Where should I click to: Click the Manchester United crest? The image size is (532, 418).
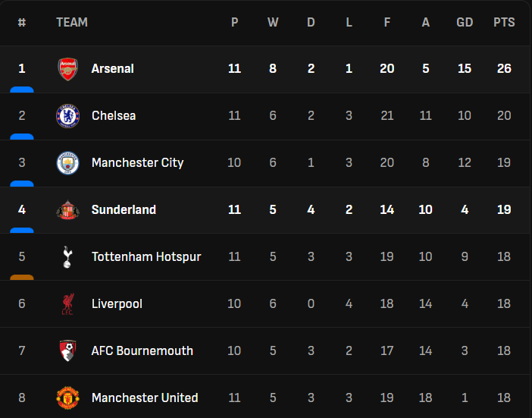pyautogui.click(x=67, y=398)
